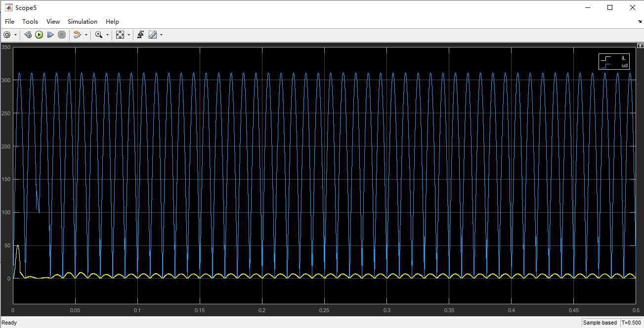Click the y-axis label 300
The height and width of the screenshot is (328, 644).
[6, 80]
